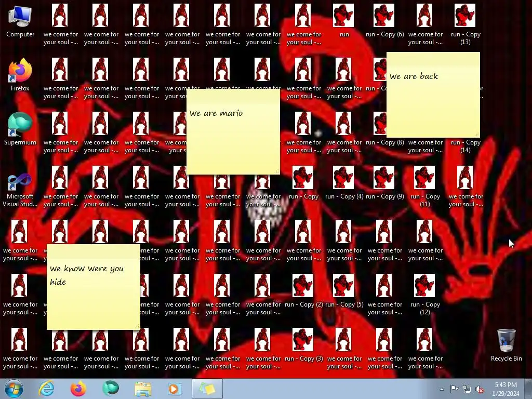Select the "run - Copy (3)" file
Viewport: 532px width, 399px height.
[x=303, y=345]
